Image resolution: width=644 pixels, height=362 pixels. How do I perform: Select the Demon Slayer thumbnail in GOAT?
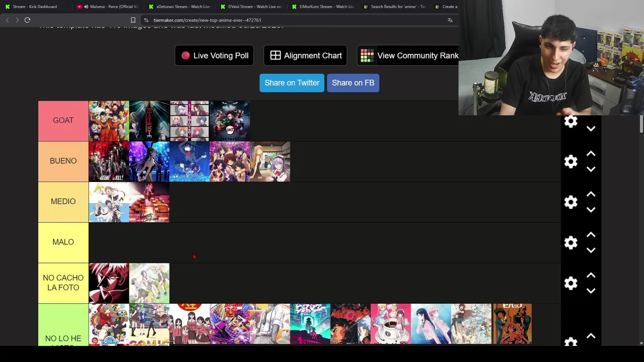(230, 121)
